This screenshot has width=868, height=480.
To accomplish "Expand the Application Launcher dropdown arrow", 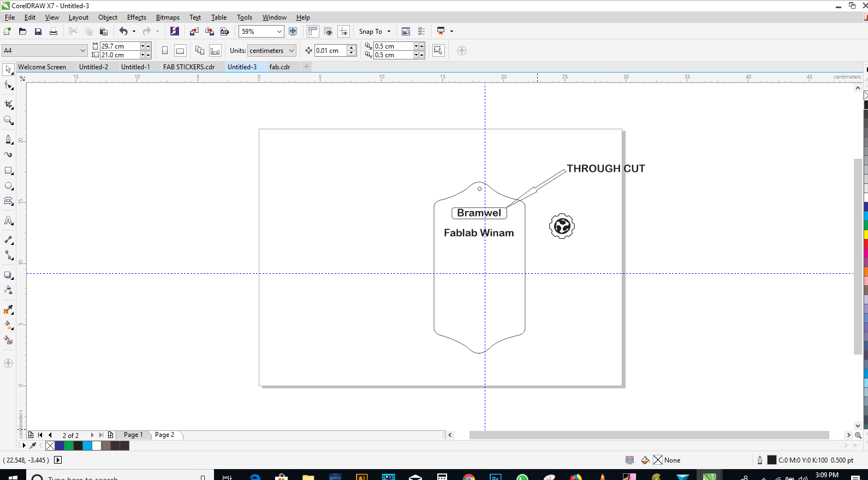I will click(x=451, y=32).
